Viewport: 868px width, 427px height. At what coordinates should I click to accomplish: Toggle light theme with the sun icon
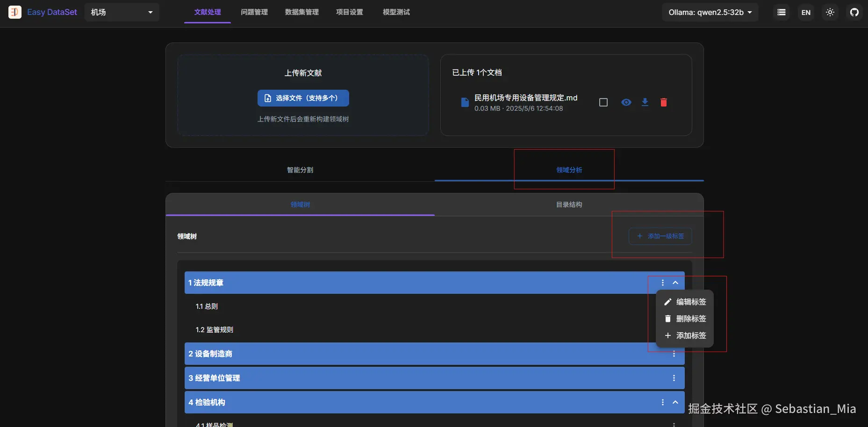coord(830,12)
